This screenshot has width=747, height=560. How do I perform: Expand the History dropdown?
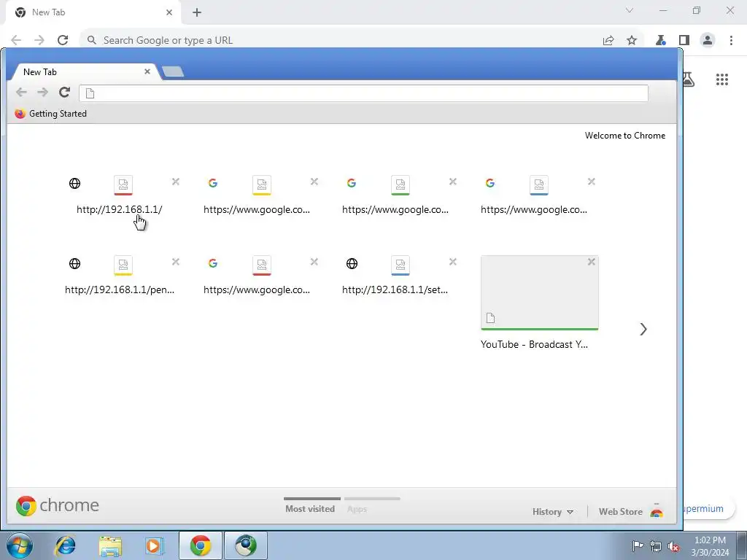click(553, 512)
